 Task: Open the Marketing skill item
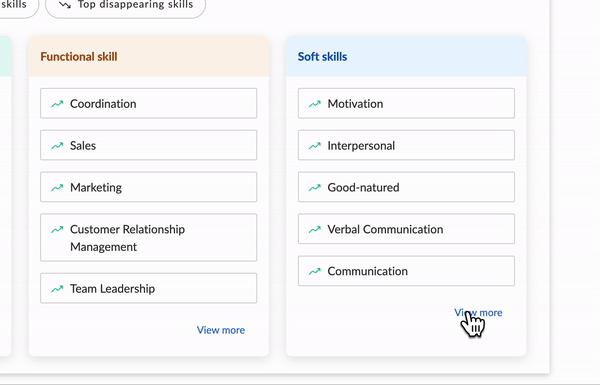tap(148, 187)
